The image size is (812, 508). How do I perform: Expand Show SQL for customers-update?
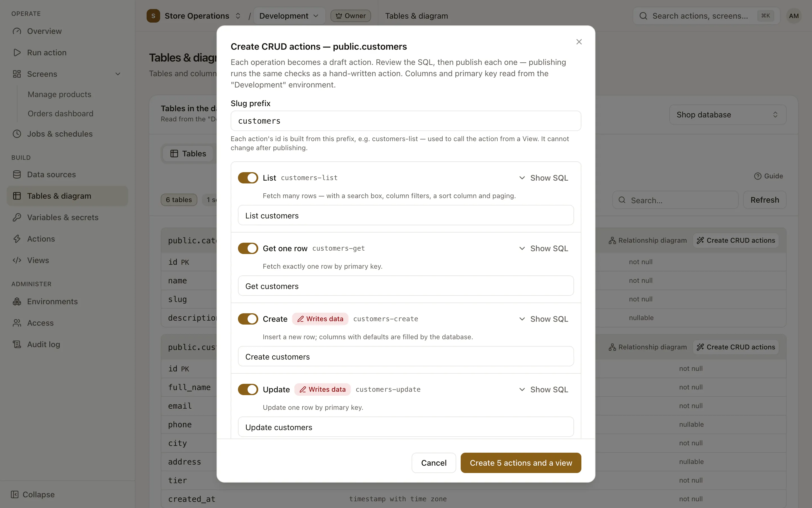(x=544, y=389)
